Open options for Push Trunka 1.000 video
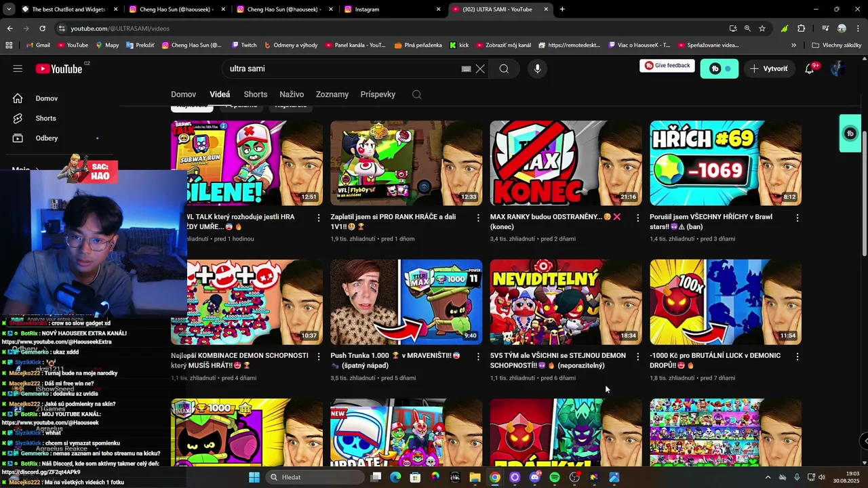The width and height of the screenshot is (868, 488). 478,357
